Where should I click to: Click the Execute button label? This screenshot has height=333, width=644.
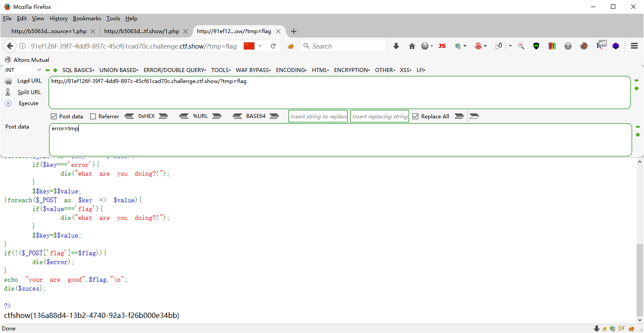point(28,103)
